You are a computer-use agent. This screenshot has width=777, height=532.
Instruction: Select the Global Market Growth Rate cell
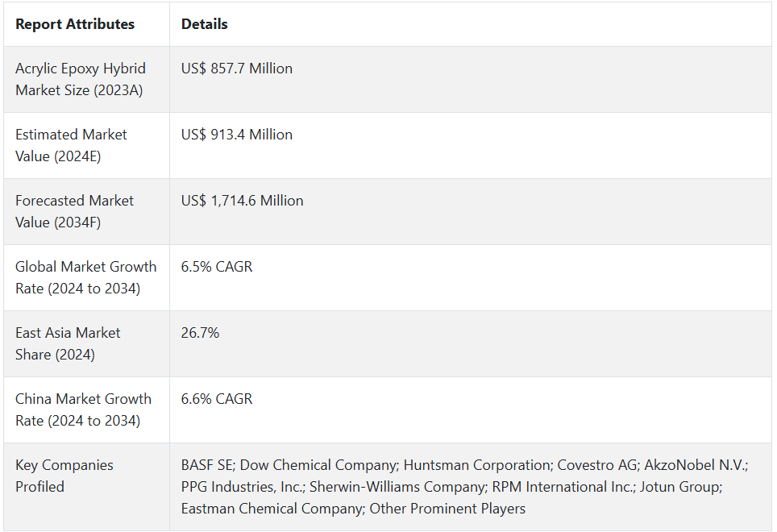pyautogui.click(x=85, y=277)
